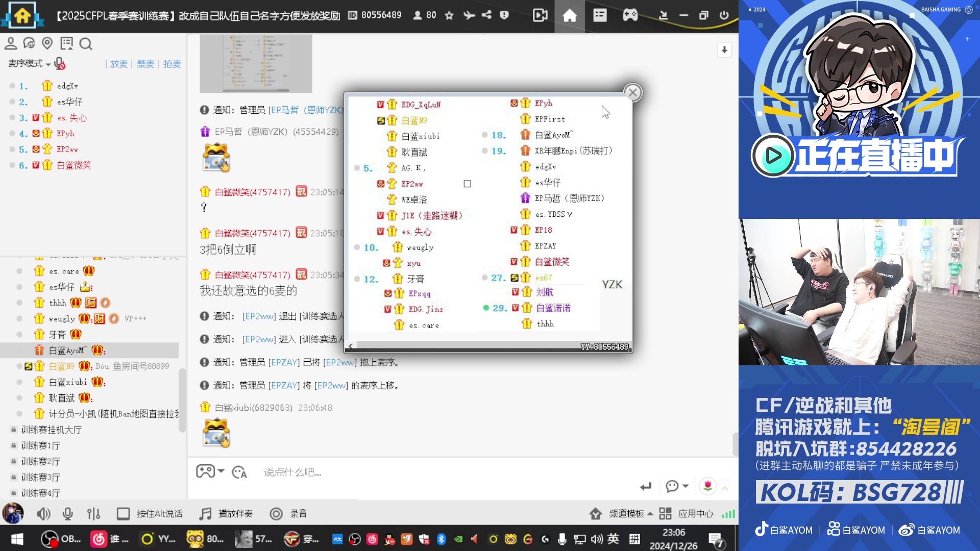Jump to latest messages with down arrow button
Viewport: 980px width, 551px height.
pyautogui.click(x=724, y=50)
